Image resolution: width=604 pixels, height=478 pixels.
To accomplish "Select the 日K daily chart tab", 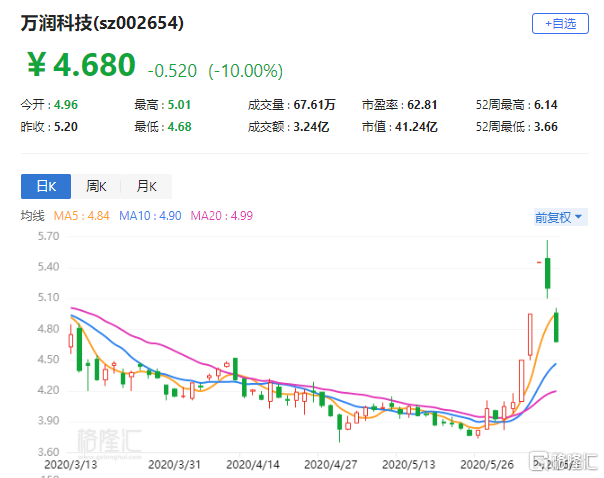I will [x=46, y=186].
